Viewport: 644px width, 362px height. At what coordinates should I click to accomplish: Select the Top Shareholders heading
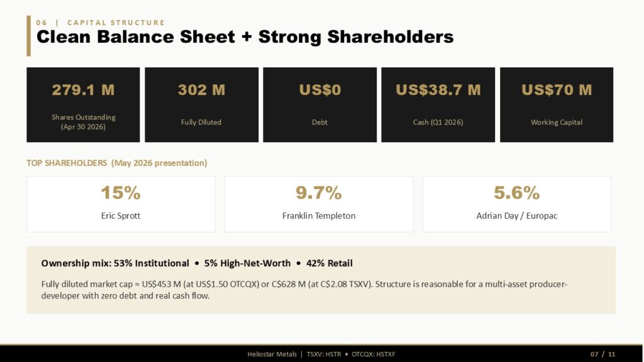pyautogui.click(x=116, y=163)
